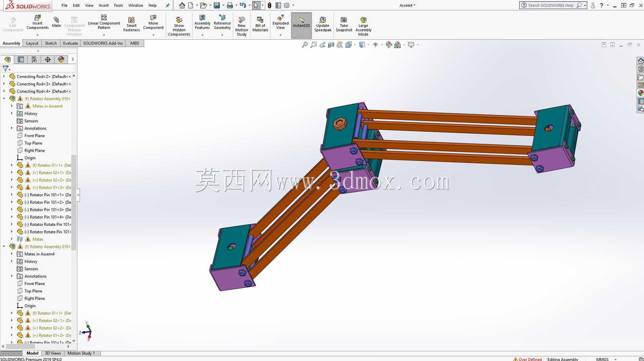This screenshot has width=644, height=361.
Task: Click Zoom to Fit icon
Action: click(x=305, y=45)
